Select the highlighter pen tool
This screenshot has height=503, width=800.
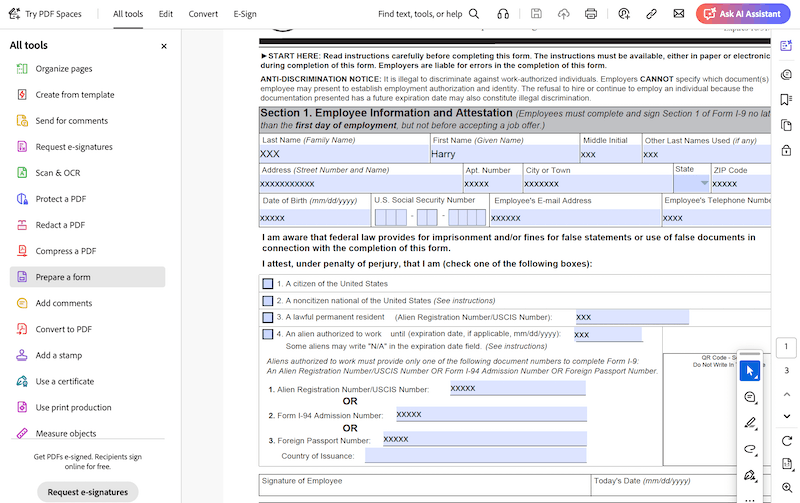(749, 423)
